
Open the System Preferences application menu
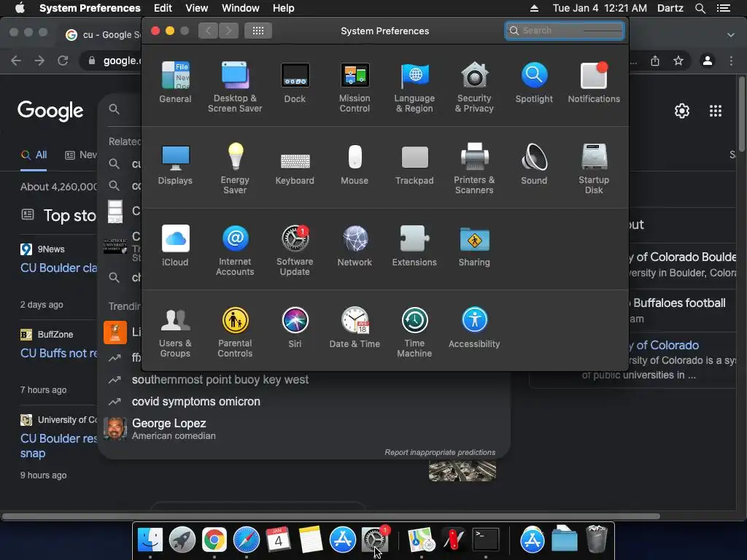(x=90, y=8)
